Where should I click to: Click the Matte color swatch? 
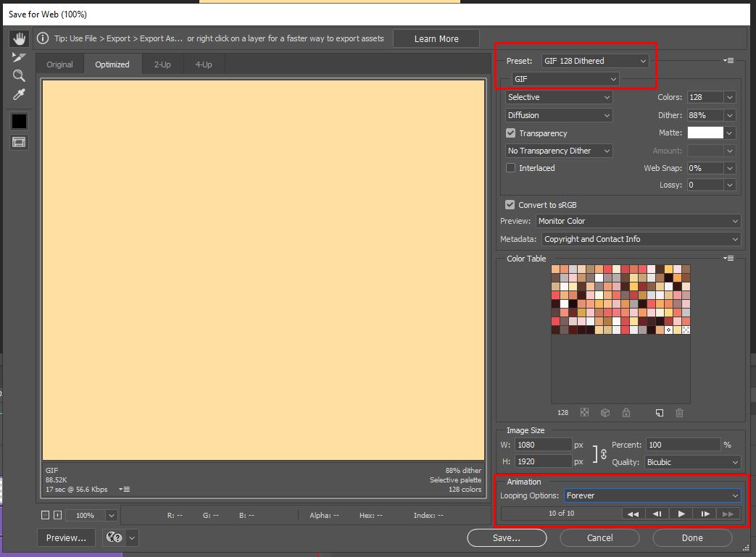[705, 133]
